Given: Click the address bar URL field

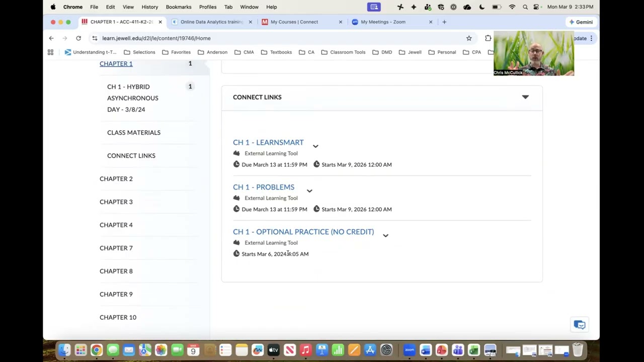Looking at the screenshot, I should tap(282, 38).
